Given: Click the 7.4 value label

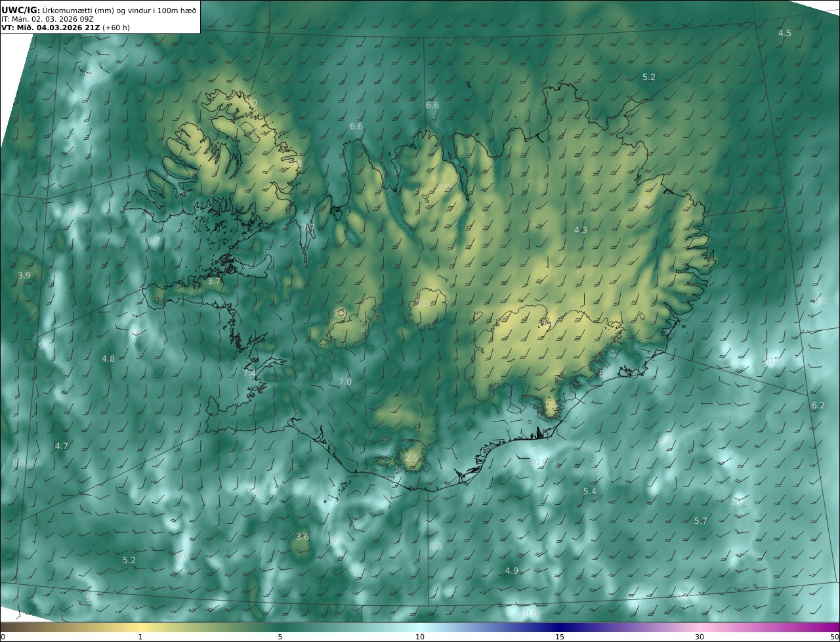Looking at the screenshot, I should click(x=249, y=373).
